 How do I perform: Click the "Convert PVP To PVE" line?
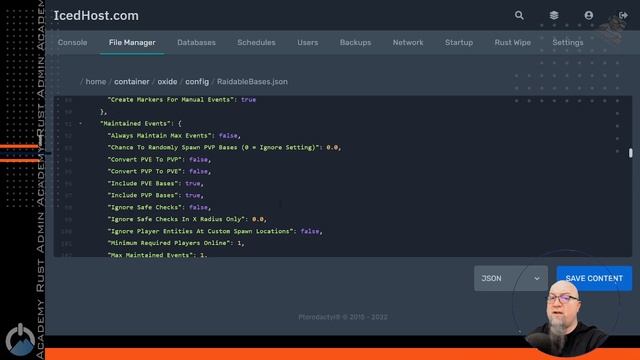159,171
